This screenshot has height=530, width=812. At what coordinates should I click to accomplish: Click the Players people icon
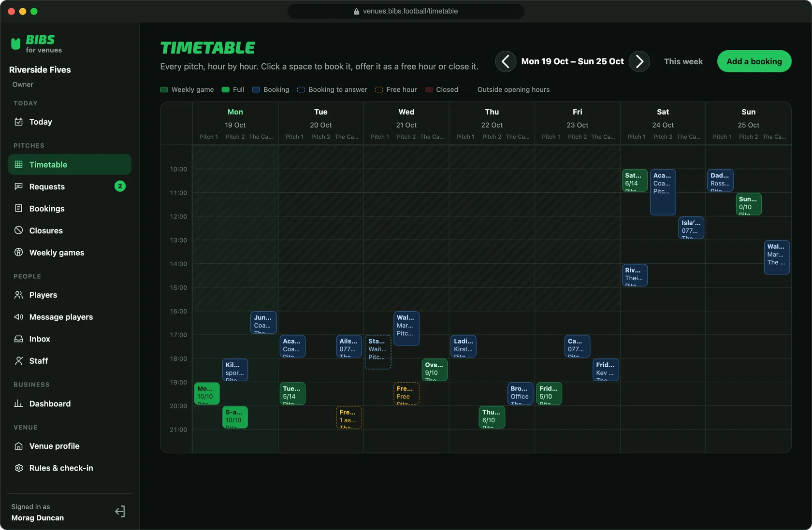[x=18, y=295]
